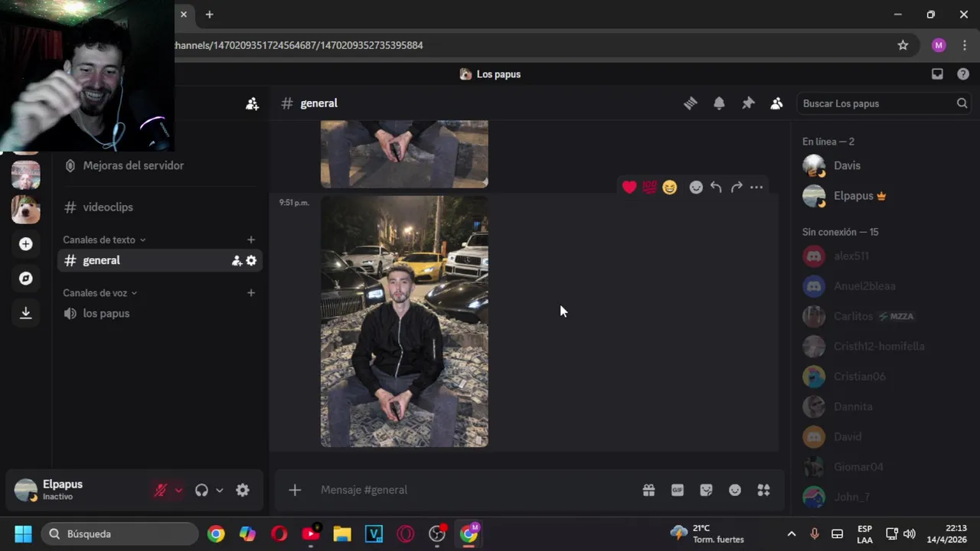Add a server plus icon
This screenshot has width=980, height=551.
26,243
